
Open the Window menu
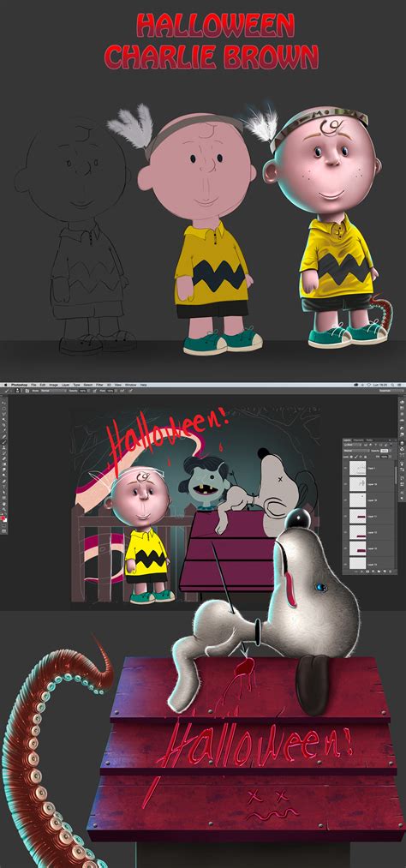coord(130,384)
